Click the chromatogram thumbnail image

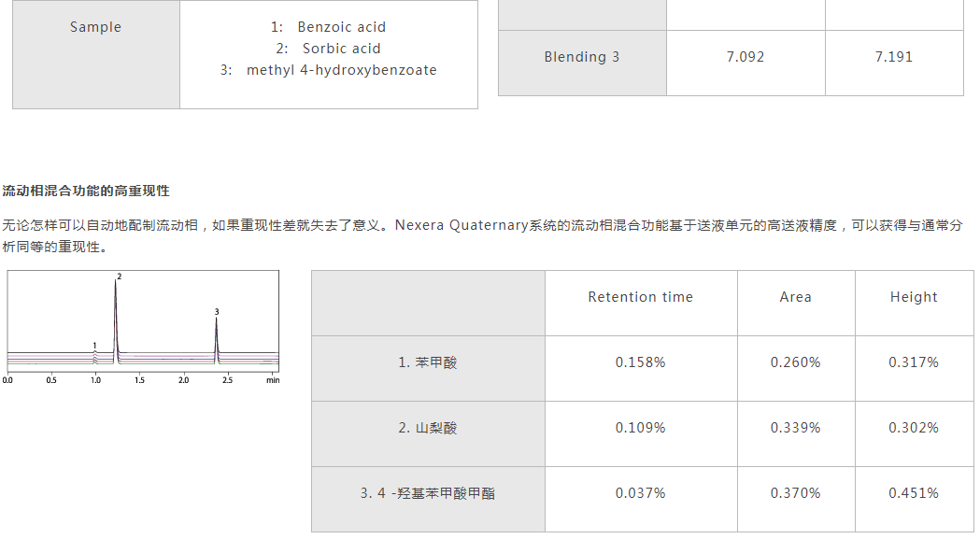click(143, 327)
